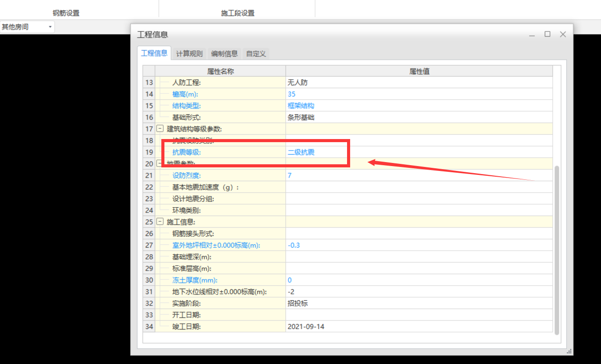Screen dimensions: 601x364
Task: Edit the 室外地坪 value -0.3
Action: (x=419, y=245)
